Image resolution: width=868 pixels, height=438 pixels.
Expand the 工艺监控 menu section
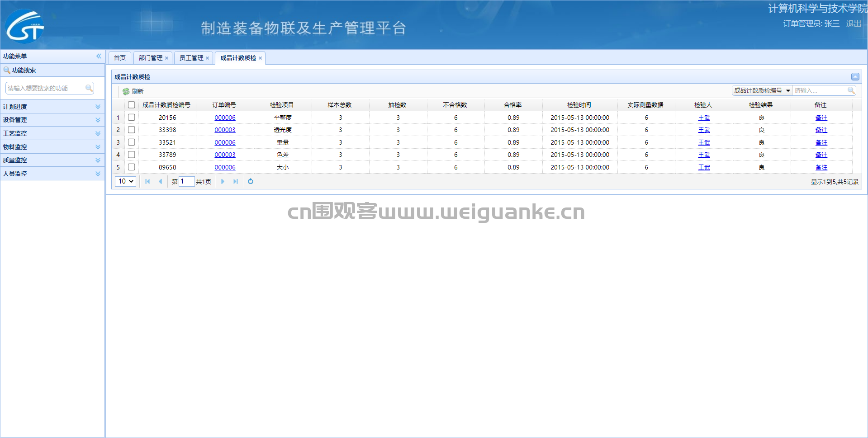pyautogui.click(x=52, y=133)
